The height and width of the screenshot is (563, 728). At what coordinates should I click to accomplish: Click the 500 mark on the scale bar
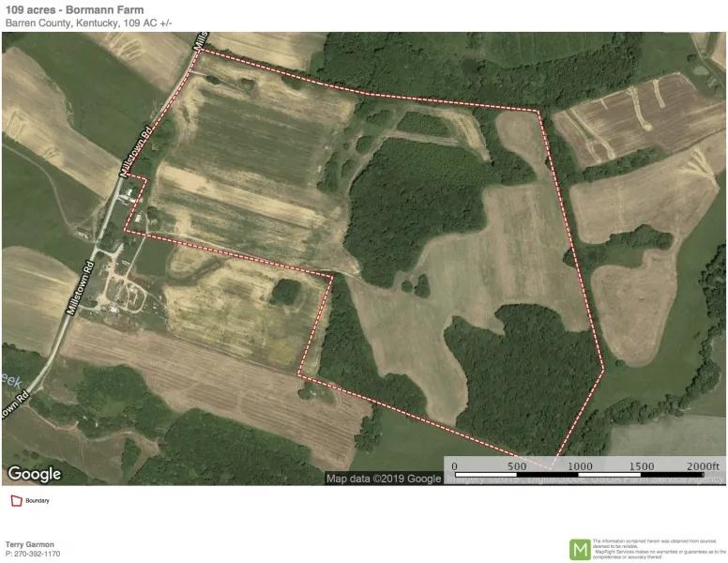pyautogui.click(x=517, y=466)
